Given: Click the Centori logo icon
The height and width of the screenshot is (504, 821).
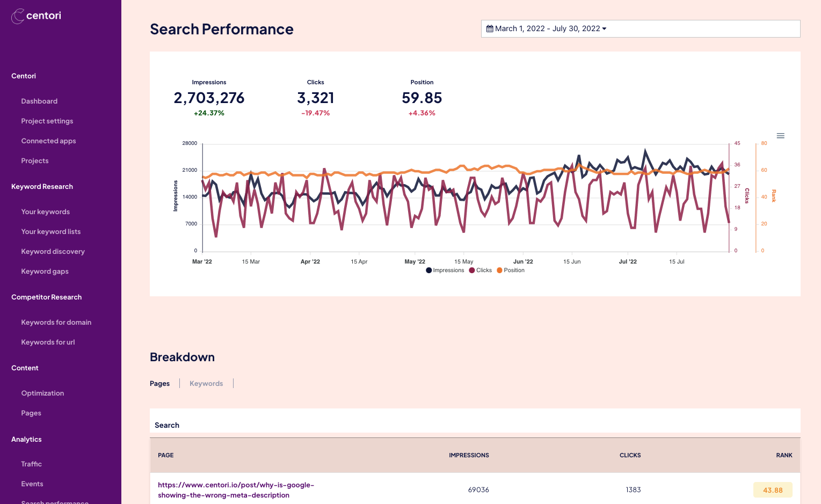Looking at the screenshot, I should (x=18, y=16).
